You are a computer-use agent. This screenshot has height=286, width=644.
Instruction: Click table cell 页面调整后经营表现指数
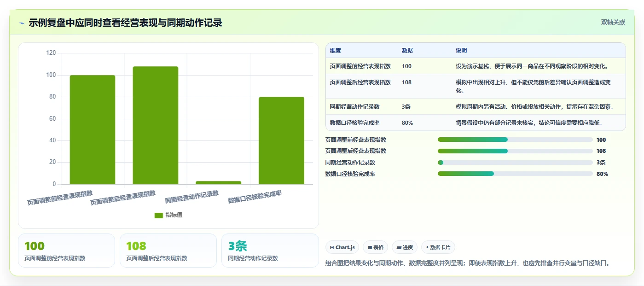[x=360, y=82]
